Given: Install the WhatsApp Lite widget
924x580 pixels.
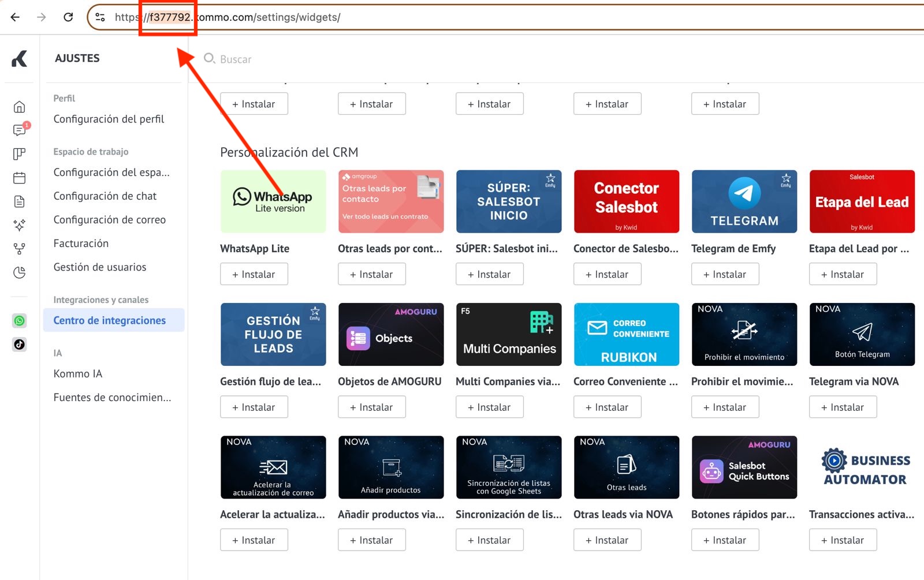Looking at the screenshot, I should point(254,274).
